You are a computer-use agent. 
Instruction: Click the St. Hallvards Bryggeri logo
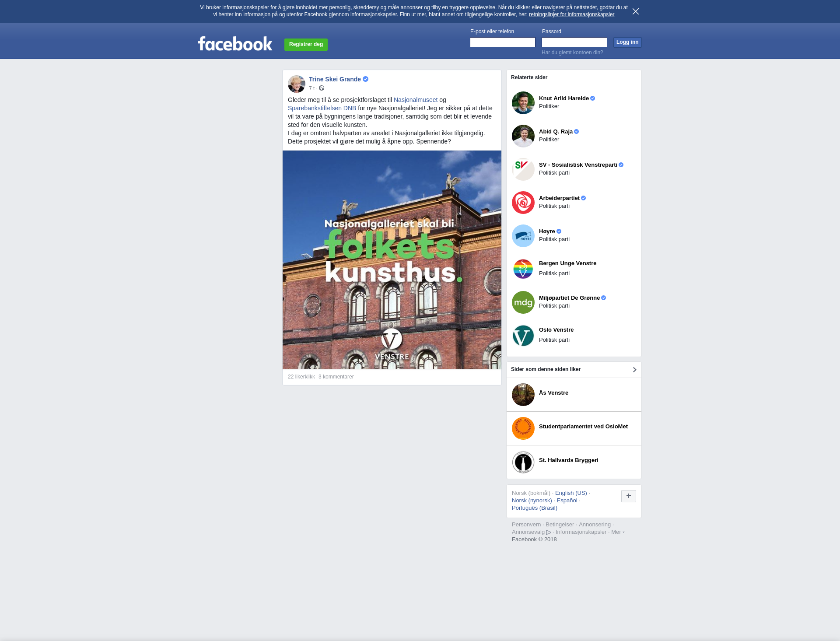(523, 462)
